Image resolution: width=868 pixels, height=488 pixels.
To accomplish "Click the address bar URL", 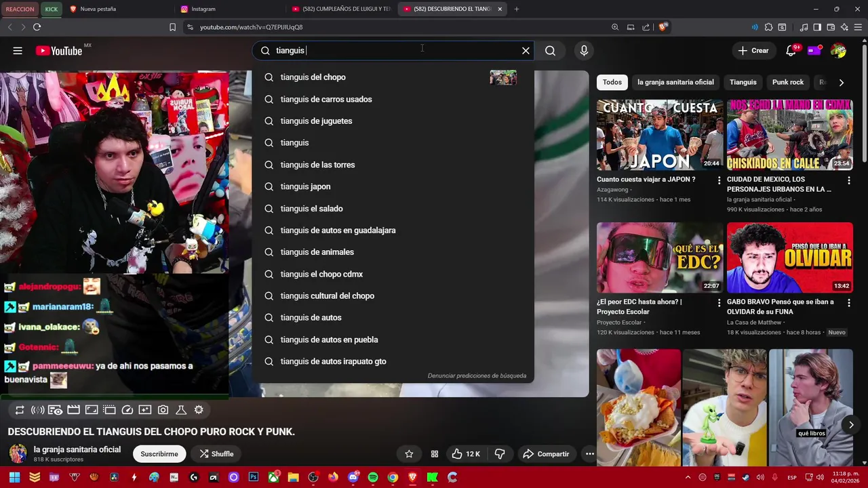I will (251, 27).
